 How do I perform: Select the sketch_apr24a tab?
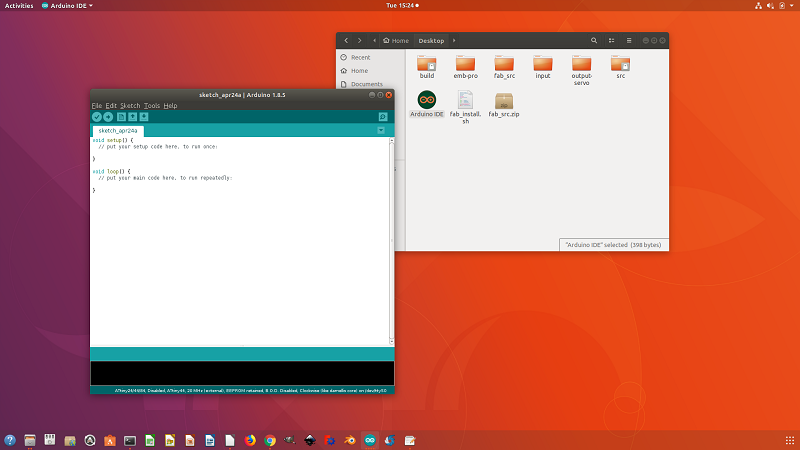(x=118, y=131)
